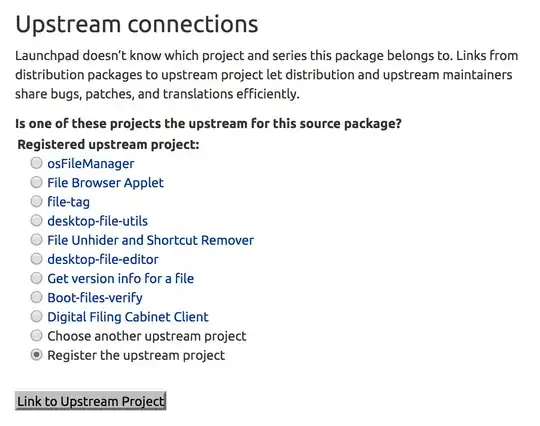Open Get version info for a file link

[121, 279]
